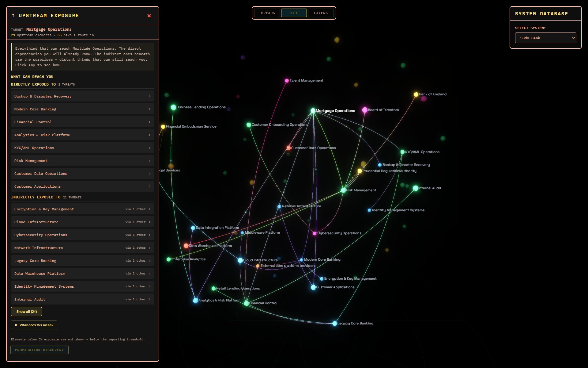Expand the Backup & Disaster Recovery row
Screen dimensions: 588x368
pyautogui.click(x=83, y=96)
